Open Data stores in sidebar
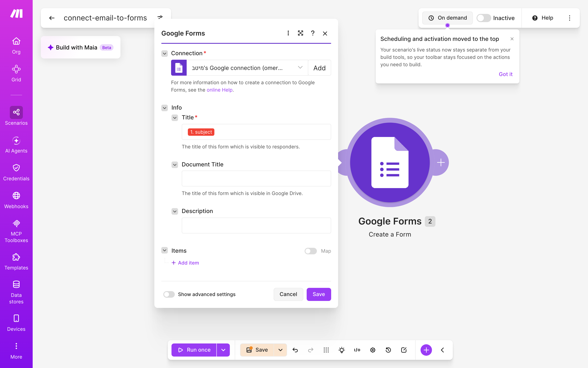This screenshot has width=588, height=368. coord(16,292)
